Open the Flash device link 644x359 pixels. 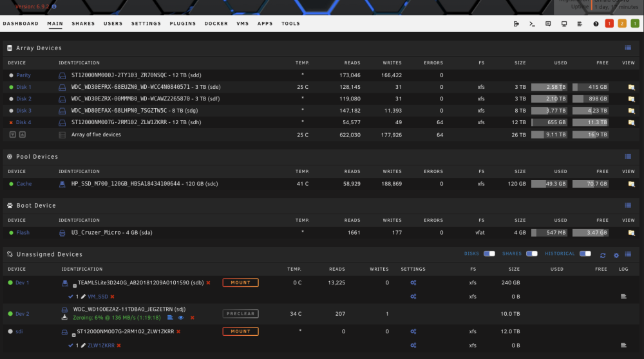[23, 233]
